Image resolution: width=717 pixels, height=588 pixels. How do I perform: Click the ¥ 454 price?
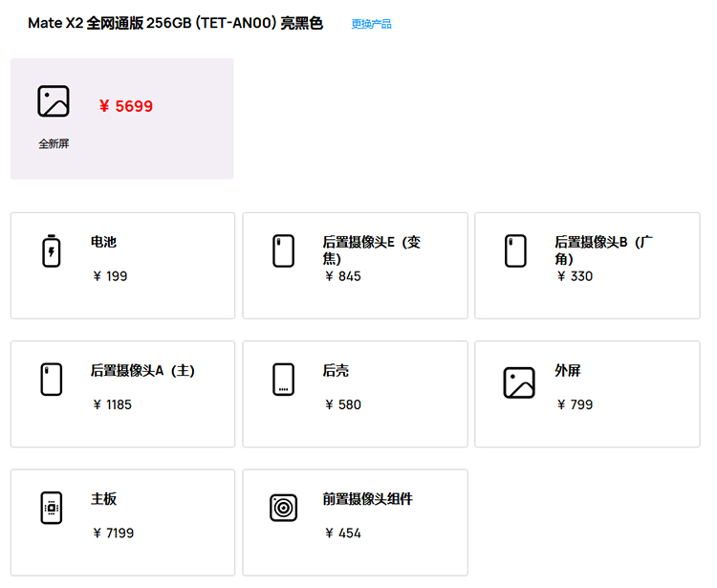342,534
